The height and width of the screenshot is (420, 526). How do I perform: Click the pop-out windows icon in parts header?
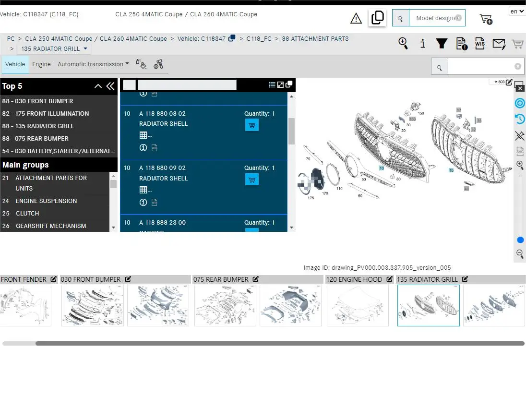tap(288, 84)
